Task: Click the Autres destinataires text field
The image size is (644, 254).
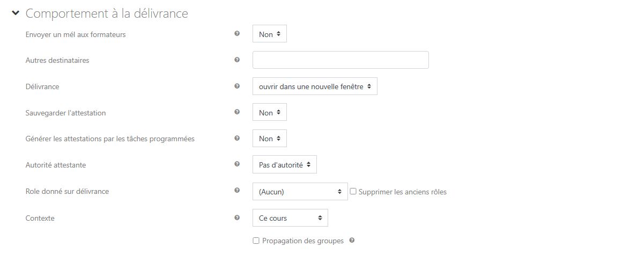Action: pyautogui.click(x=340, y=60)
